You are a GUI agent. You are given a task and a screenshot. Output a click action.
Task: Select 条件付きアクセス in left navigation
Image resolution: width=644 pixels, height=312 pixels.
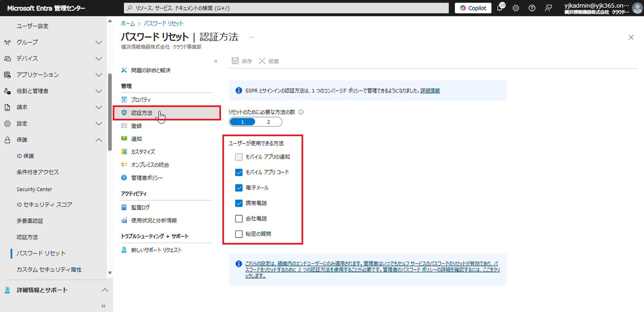click(38, 172)
